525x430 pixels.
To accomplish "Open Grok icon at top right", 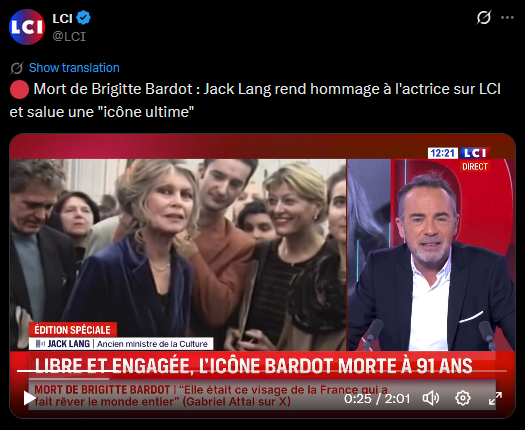I will coord(484,17).
